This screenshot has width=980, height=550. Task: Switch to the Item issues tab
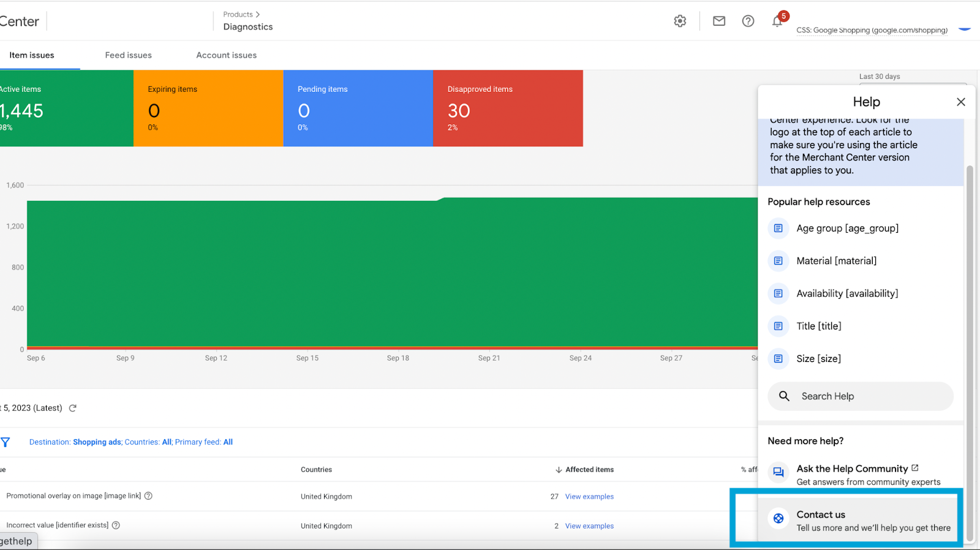(x=32, y=55)
